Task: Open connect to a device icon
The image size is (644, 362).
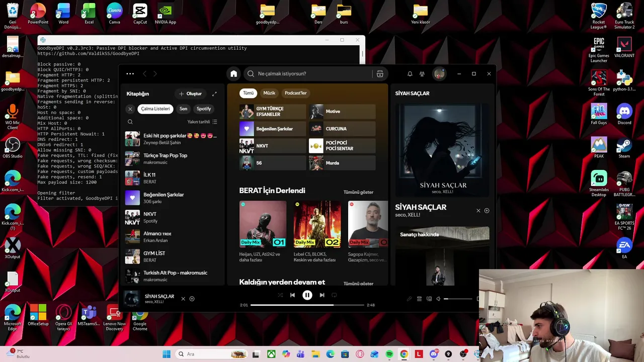Action: (429, 299)
